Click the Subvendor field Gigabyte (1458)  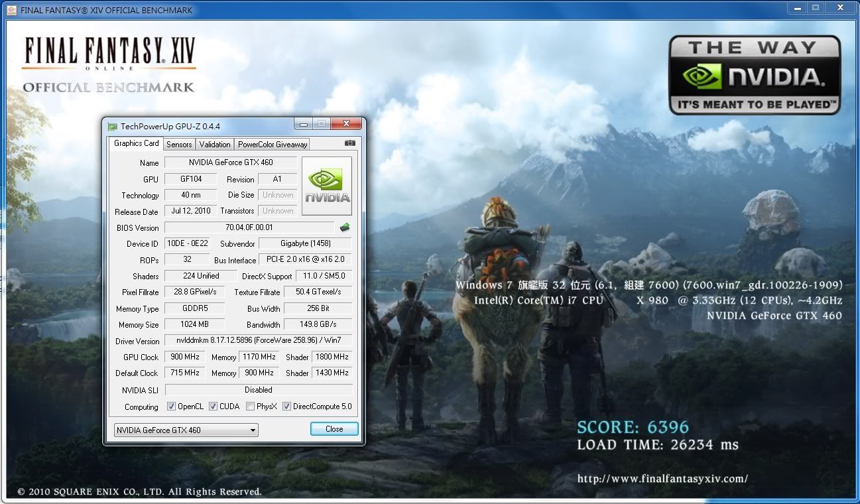[x=305, y=243]
